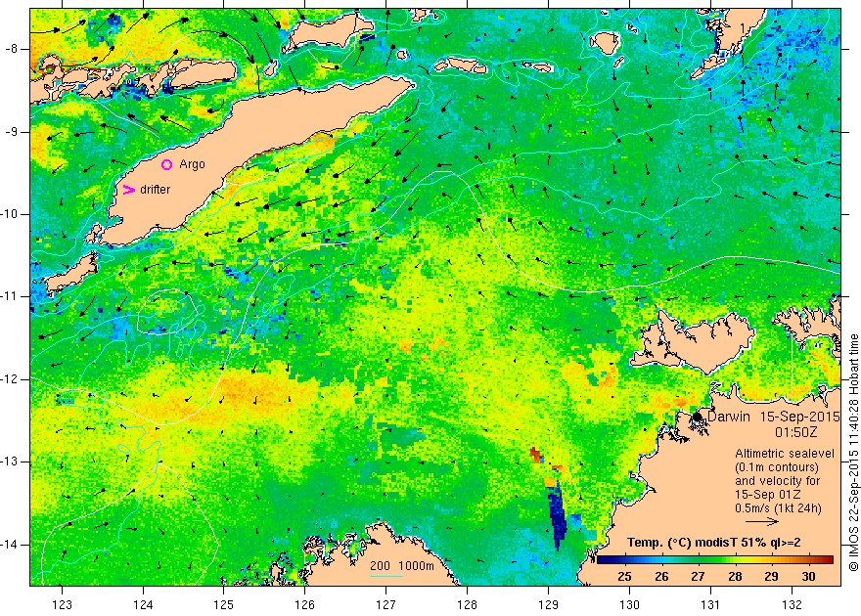Click the longitude axis label '129'
The image size is (861, 616).
(x=548, y=604)
